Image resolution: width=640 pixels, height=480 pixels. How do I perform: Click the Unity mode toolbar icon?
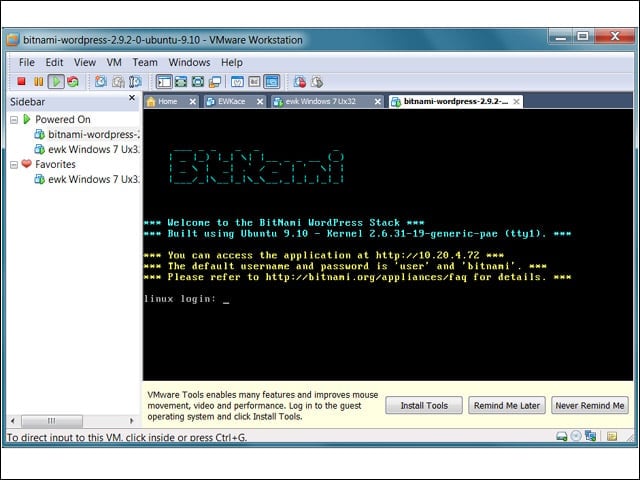tap(215, 82)
